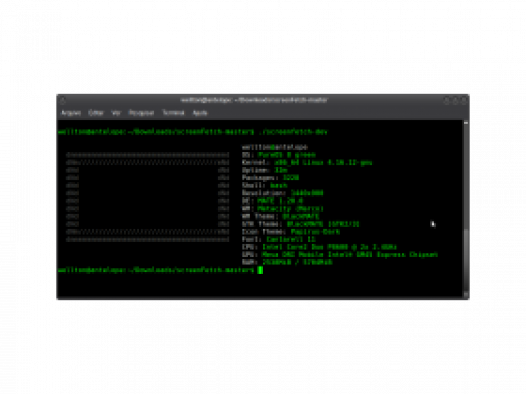The image size is (526, 394).
Task: Click the scrollbar down arrow
Action: pyautogui.click(x=466, y=294)
